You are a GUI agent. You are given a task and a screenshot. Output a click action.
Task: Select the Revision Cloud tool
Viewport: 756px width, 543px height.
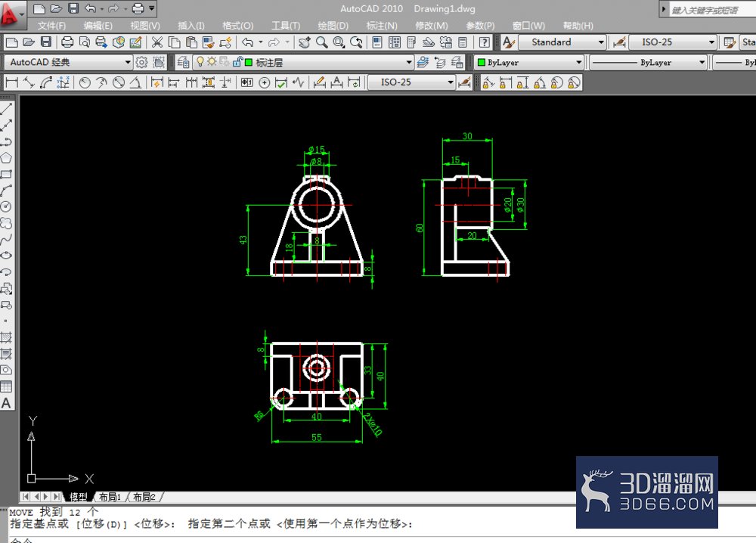click(6, 223)
